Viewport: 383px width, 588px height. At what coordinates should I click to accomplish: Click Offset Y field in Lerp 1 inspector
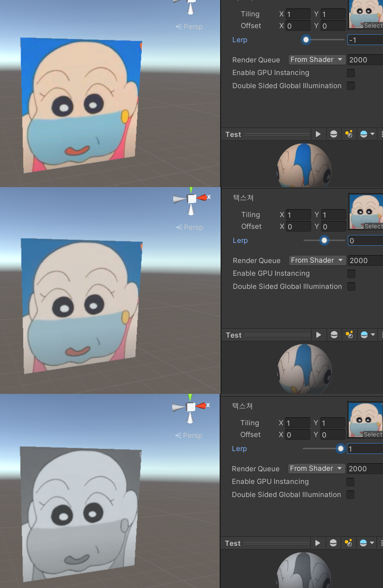[x=333, y=435]
